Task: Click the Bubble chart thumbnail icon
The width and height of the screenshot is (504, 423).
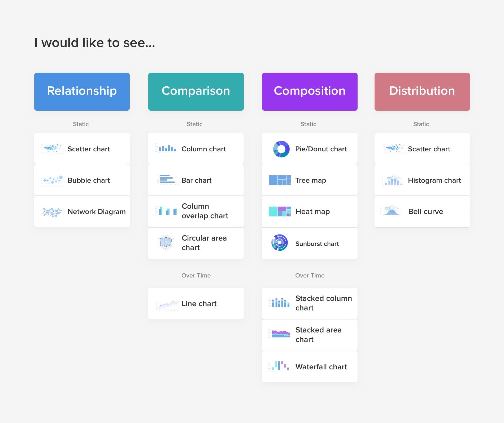Action: [x=52, y=180]
